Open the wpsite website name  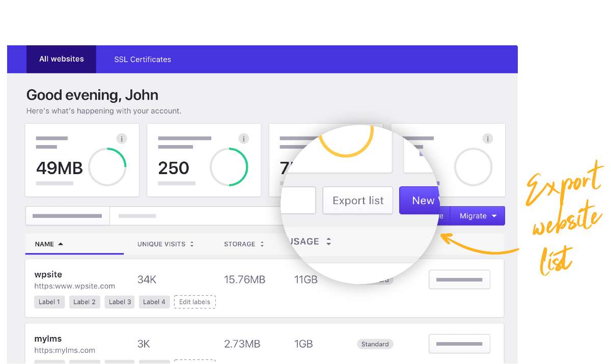48,274
